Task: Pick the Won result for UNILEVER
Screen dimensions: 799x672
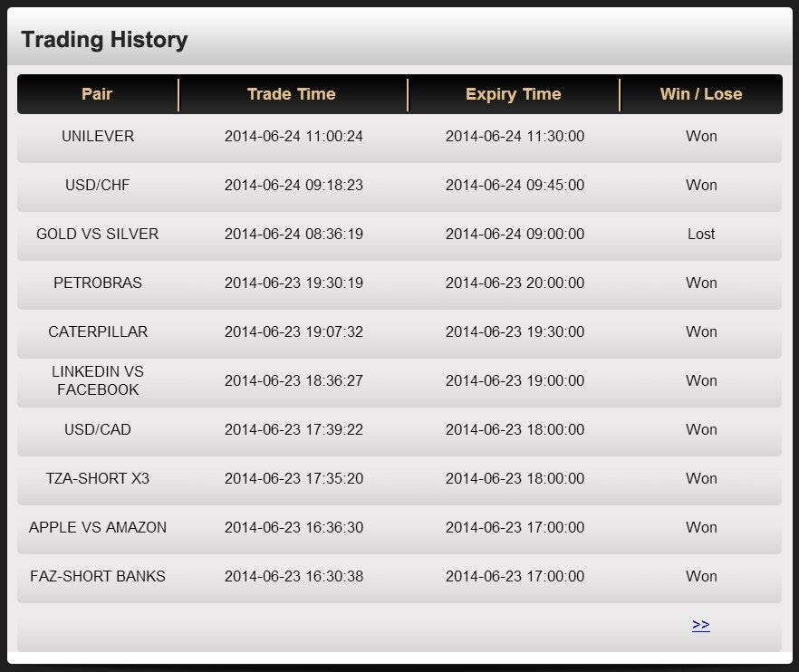Action: click(x=701, y=137)
